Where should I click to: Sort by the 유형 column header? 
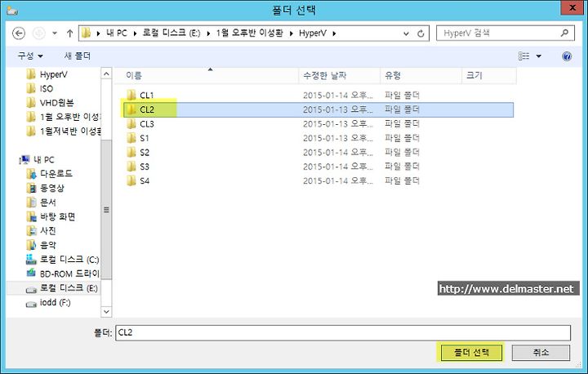tap(421, 75)
